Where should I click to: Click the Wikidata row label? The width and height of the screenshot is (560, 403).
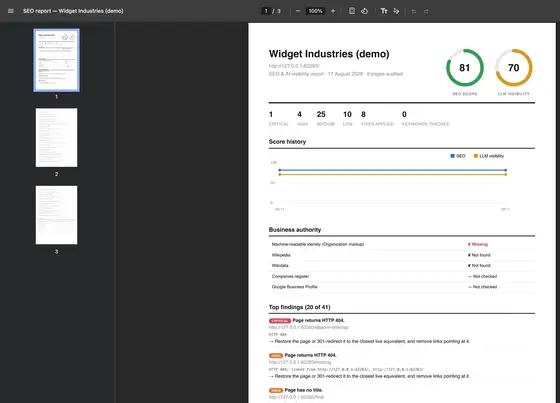280,265
